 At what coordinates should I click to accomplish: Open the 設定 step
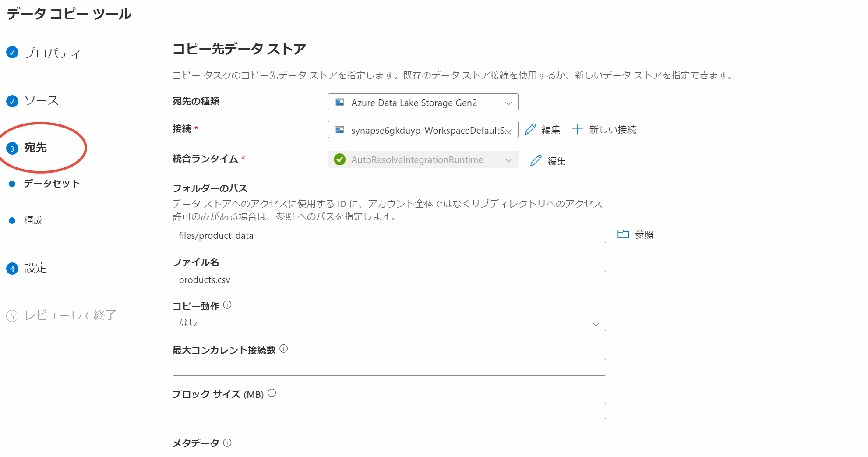35,268
